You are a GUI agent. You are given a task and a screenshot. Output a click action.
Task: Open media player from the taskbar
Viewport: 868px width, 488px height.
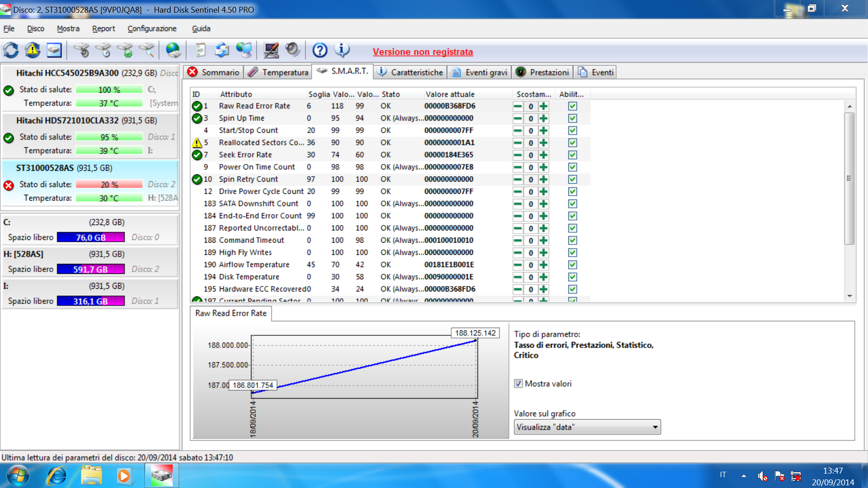[x=123, y=476]
